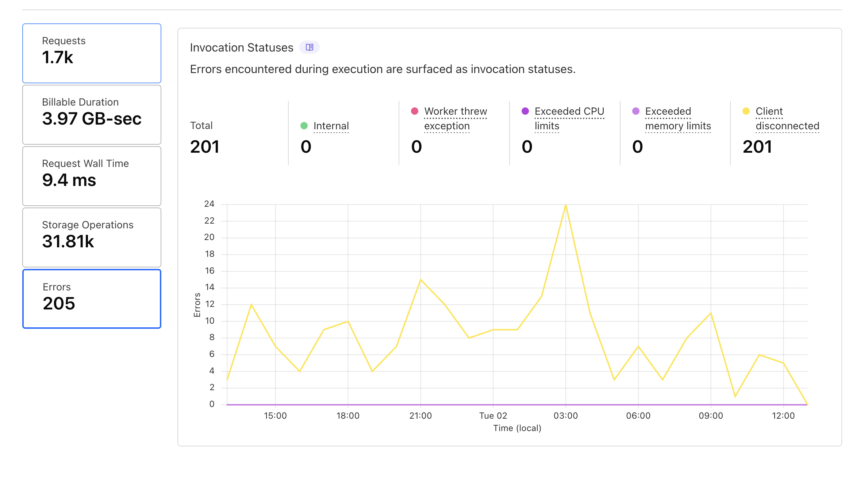Select the Errors metric card
Image resolution: width=868 pixels, height=491 pixels.
92,299
